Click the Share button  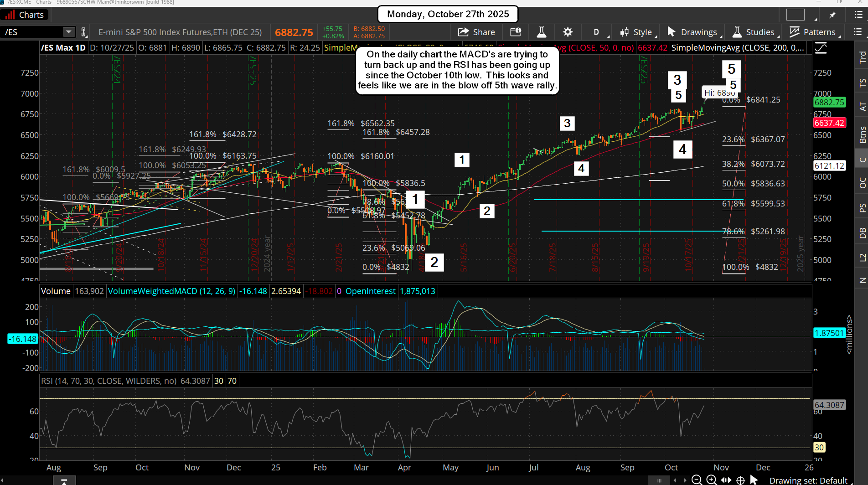coord(476,32)
